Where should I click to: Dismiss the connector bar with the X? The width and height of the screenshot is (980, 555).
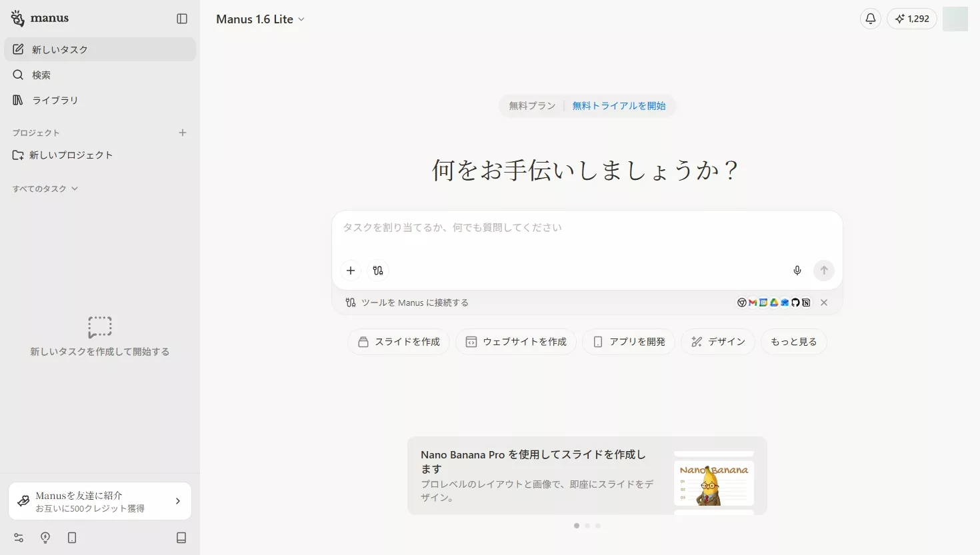coord(824,302)
